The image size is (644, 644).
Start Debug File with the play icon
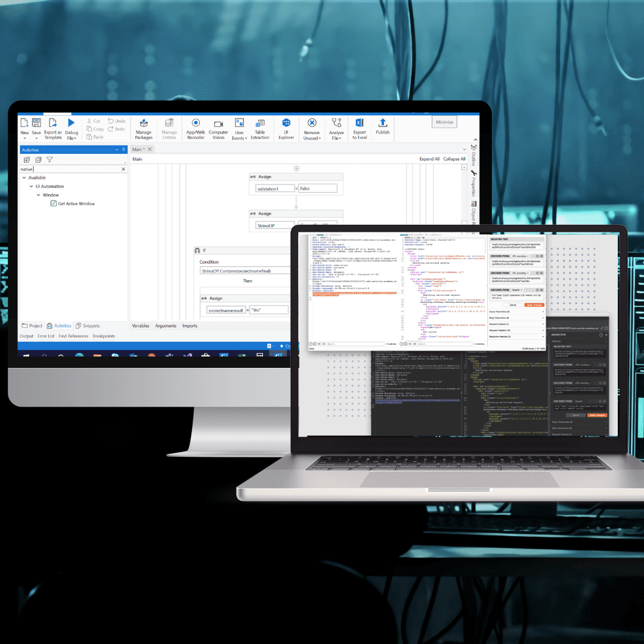[x=71, y=123]
